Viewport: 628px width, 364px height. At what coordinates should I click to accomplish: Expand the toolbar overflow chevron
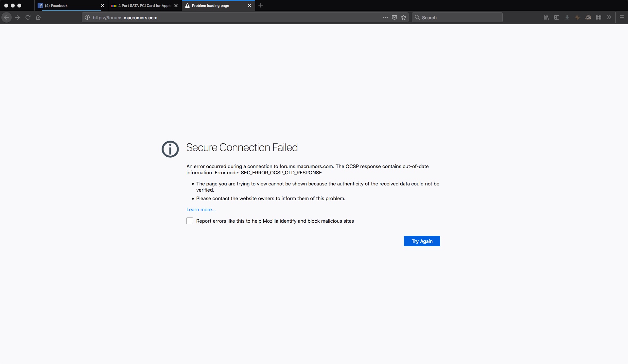[609, 17]
